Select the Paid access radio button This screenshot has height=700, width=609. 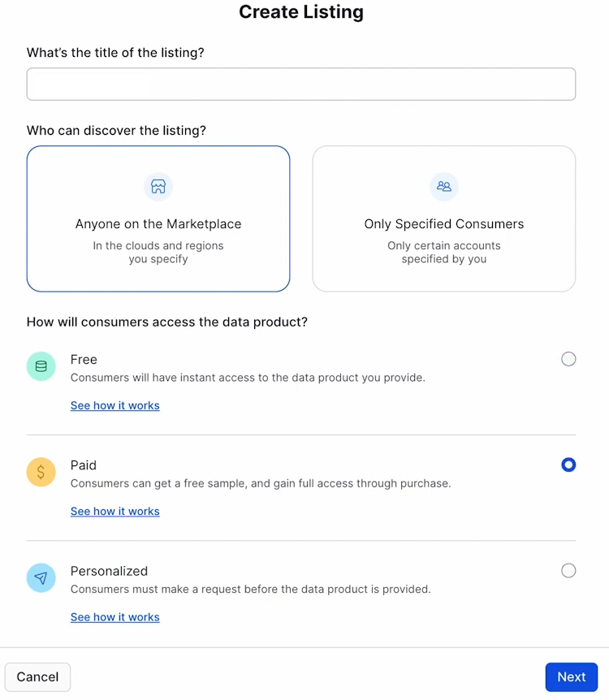568,464
